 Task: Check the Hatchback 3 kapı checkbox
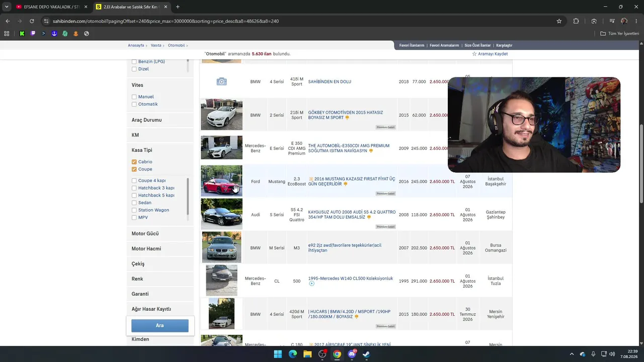pos(134,188)
